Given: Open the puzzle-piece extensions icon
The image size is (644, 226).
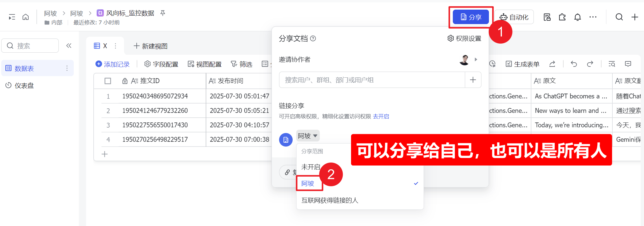Looking at the screenshot, I should point(562,17).
